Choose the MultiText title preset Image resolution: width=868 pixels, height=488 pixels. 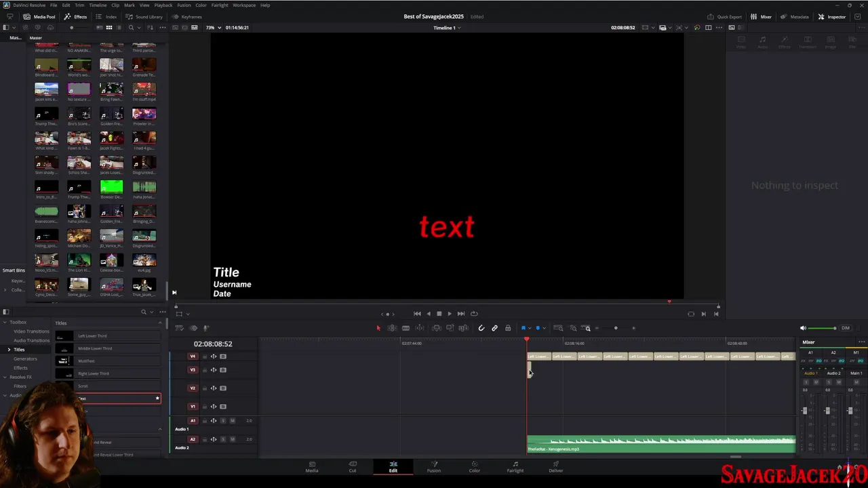pyautogui.click(x=108, y=361)
